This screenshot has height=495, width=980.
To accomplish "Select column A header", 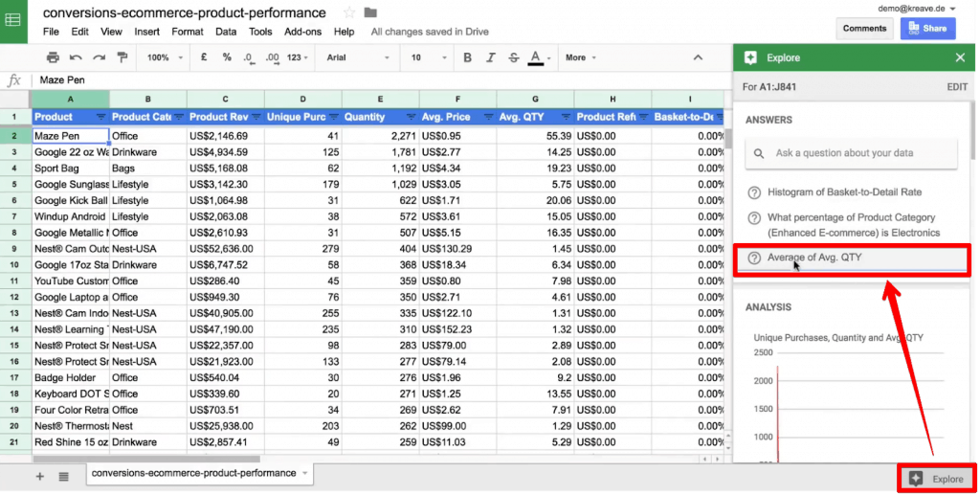I will (70, 100).
